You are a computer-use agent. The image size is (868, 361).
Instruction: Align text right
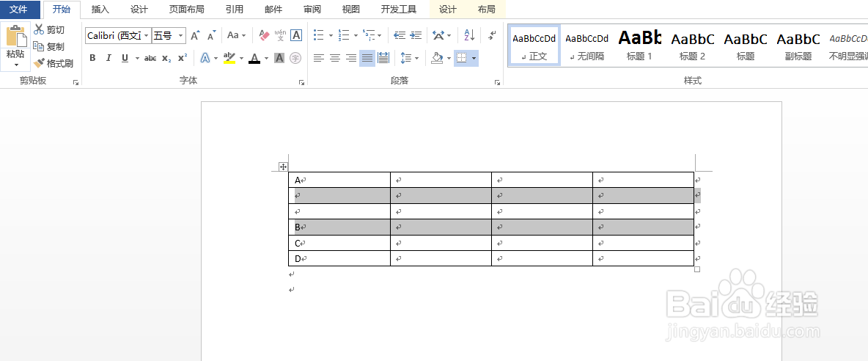click(x=350, y=57)
